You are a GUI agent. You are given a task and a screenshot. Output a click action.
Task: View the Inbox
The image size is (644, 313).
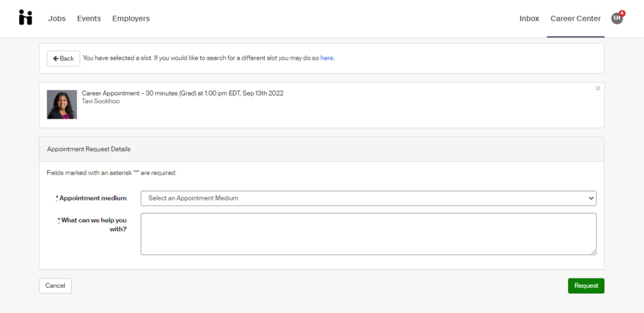[530, 18]
